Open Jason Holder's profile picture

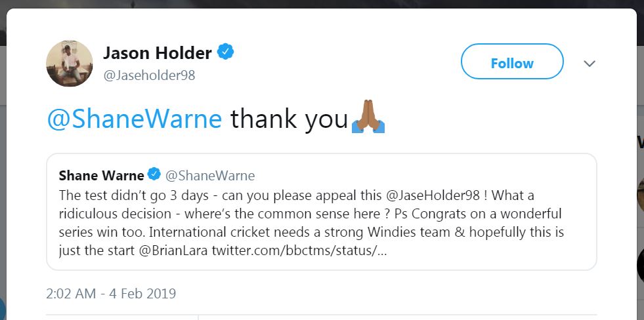(69, 63)
